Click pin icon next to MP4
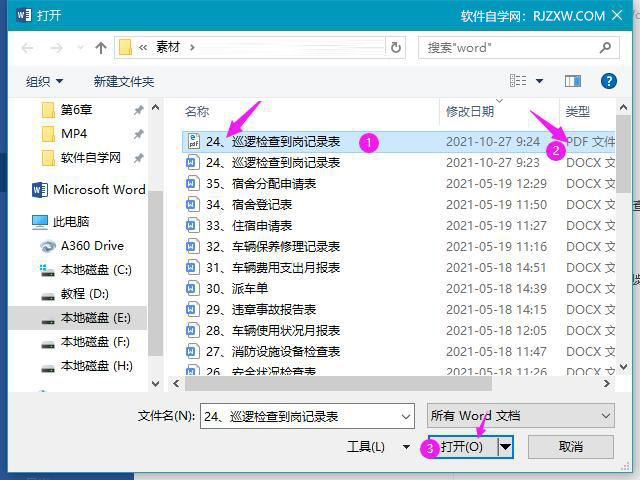The height and width of the screenshot is (480, 640). click(x=139, y=133)
